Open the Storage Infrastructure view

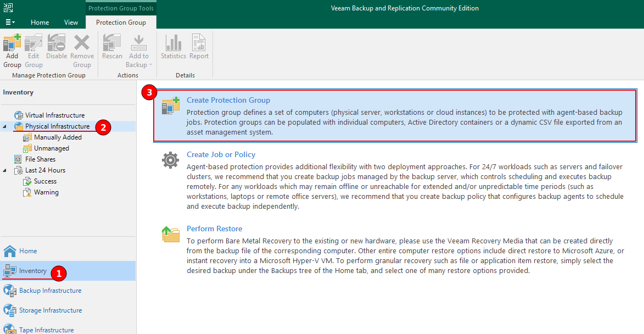pos(51,310)
